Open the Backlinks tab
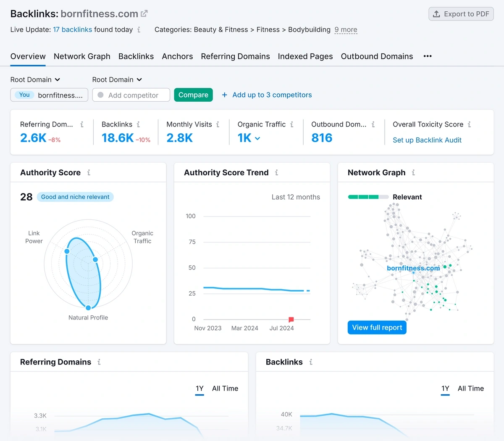Viewport: 504px width, 441px height. (136, 56)
